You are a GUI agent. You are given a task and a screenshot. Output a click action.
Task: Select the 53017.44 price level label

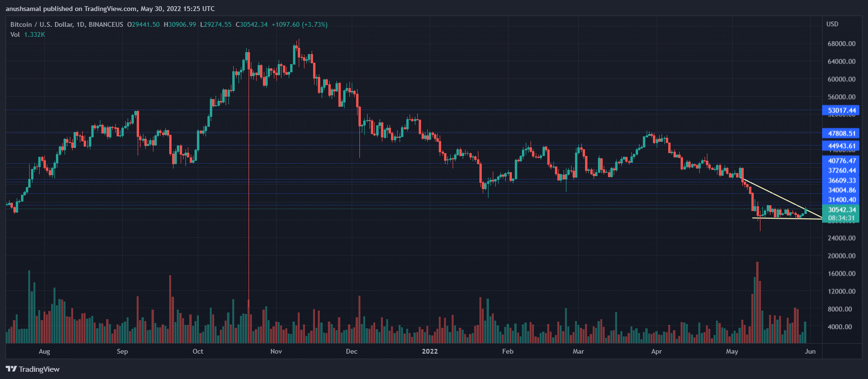tap(841, 111)
